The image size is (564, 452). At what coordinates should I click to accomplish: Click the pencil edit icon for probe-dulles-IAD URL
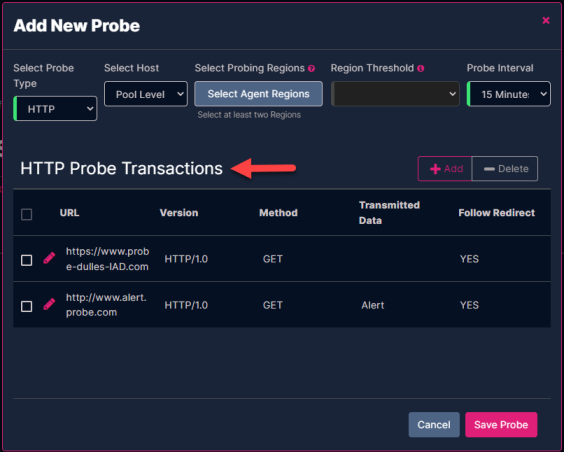tap(49, 259)
